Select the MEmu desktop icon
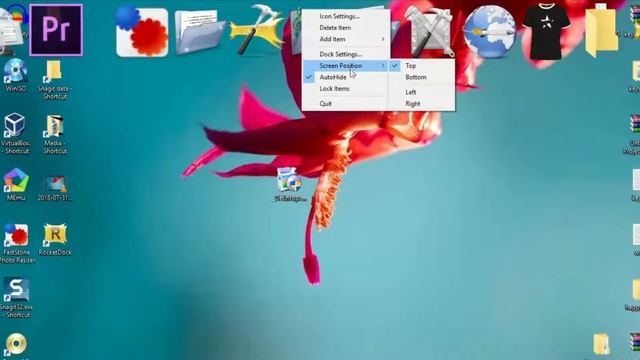The height and width of the screenshot is (360, 640). [x=16, y=184]
